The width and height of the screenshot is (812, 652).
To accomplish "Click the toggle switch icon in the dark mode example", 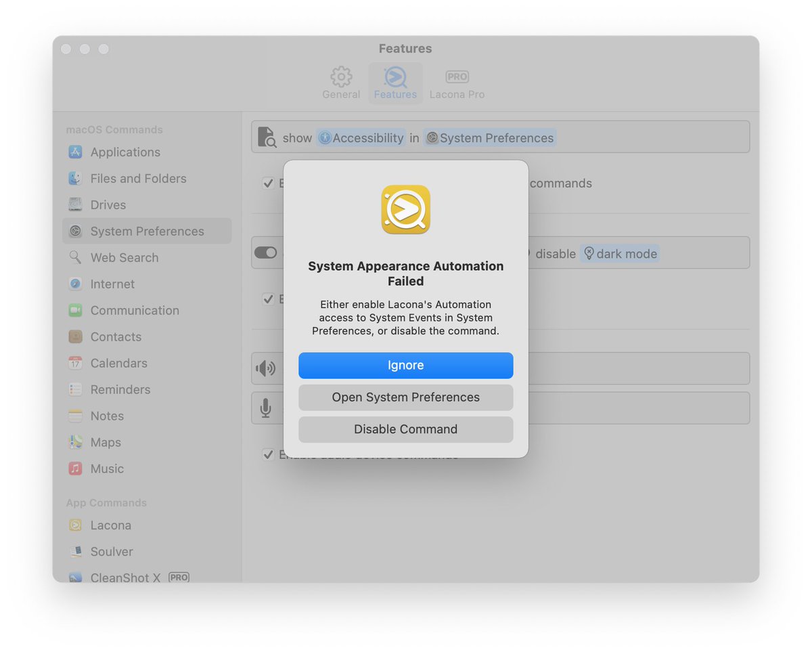I will 265,253.
